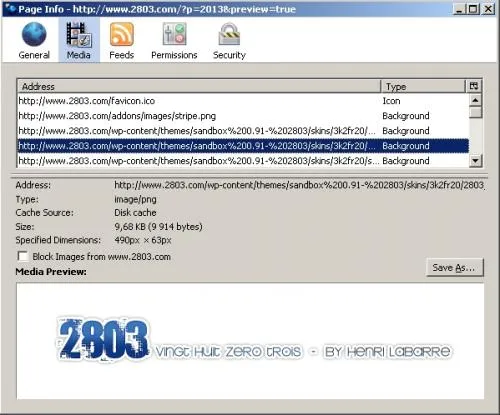Click the Page Info title bar icon

(x=10, y=8)
